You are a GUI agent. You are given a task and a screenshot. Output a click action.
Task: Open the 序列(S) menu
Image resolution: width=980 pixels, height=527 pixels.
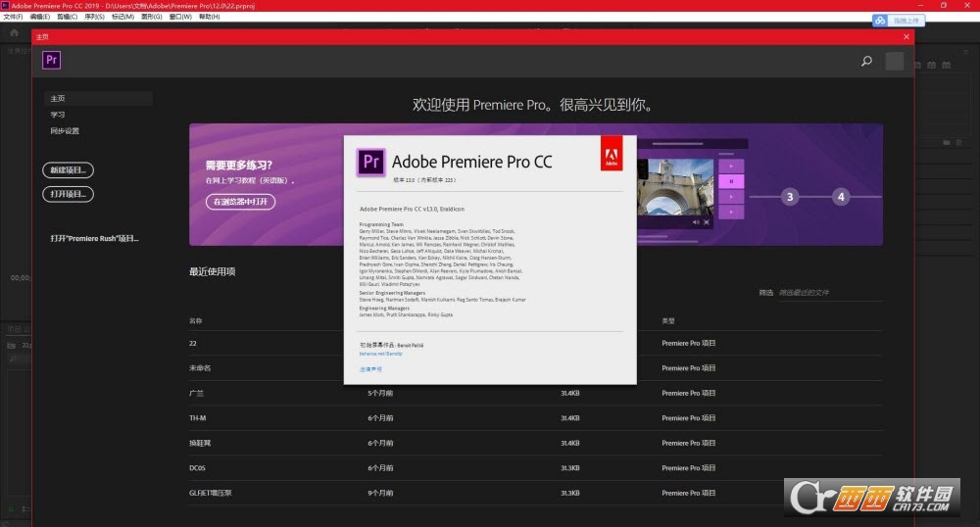pyautogui.click(x=94, y=17)
